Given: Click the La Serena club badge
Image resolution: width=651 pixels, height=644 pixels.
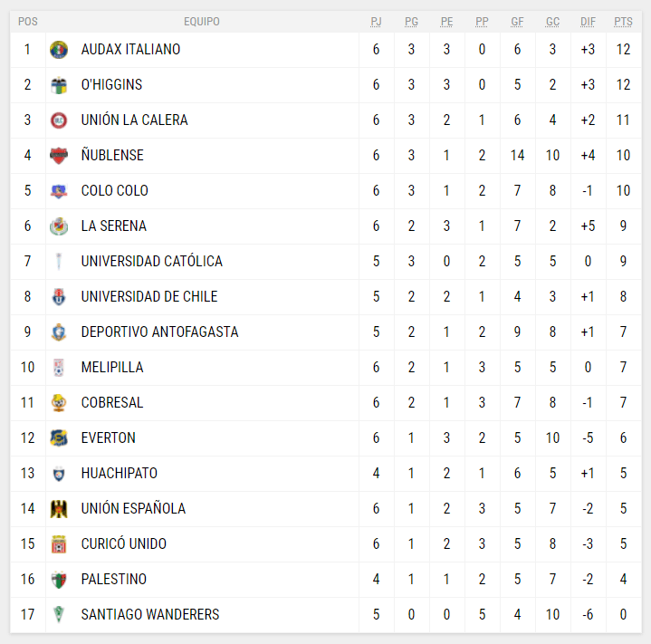Looking at the screenshot, I should point(59,226).
